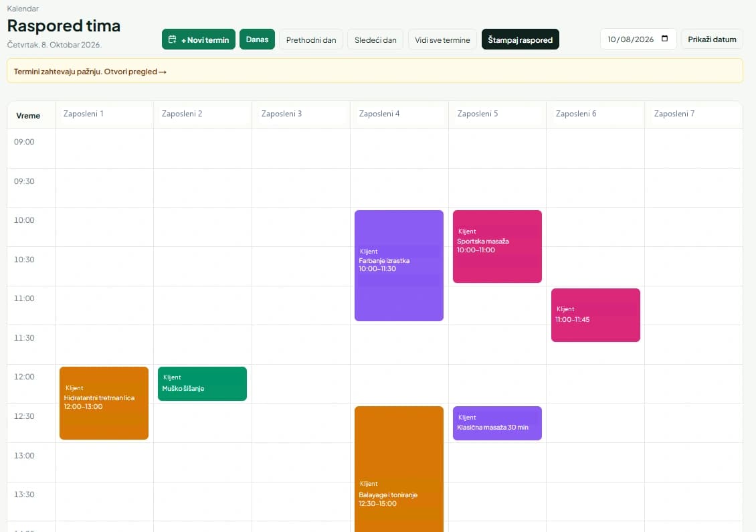756x532 pixels.
Task: Open the Otvori pregled link in warning banner
Action: 135,72
